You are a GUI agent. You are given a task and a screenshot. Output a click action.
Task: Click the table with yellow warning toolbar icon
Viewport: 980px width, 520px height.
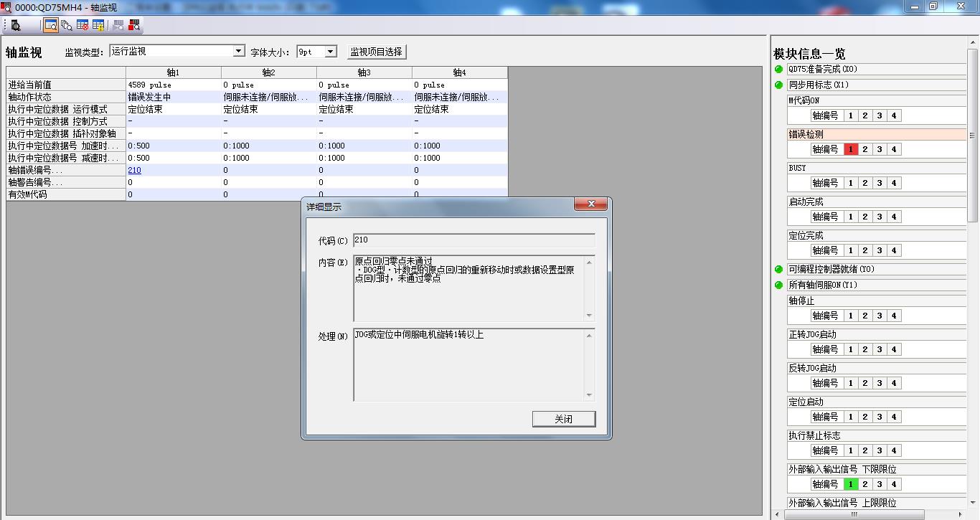[x=98, y=25]
